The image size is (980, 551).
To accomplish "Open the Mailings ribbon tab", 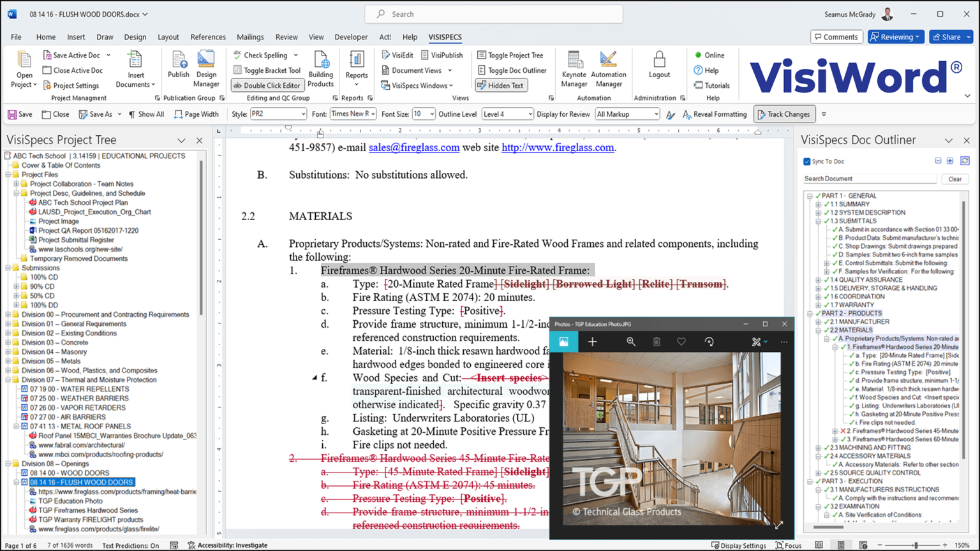I will [250, 37].
